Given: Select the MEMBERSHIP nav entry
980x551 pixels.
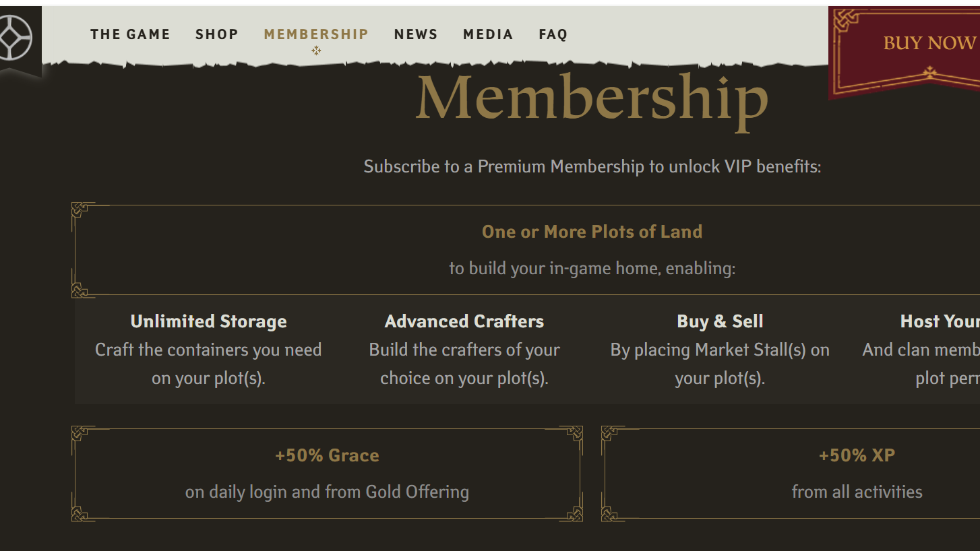Looking at the screenshot, I should pyautogui.click(x=316, y=34).
